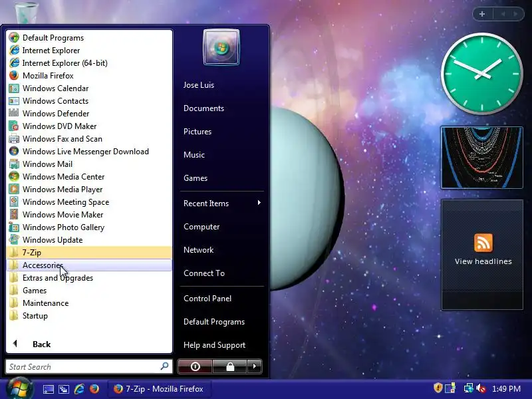Viewport: 532px width, 399px height.
Task: Click the muted volume tray icon
Action: (x=481, y=388)
